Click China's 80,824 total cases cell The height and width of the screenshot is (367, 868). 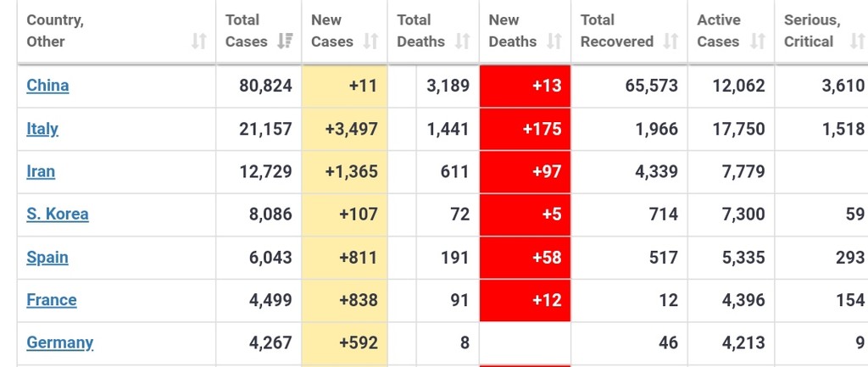[259, 86]
